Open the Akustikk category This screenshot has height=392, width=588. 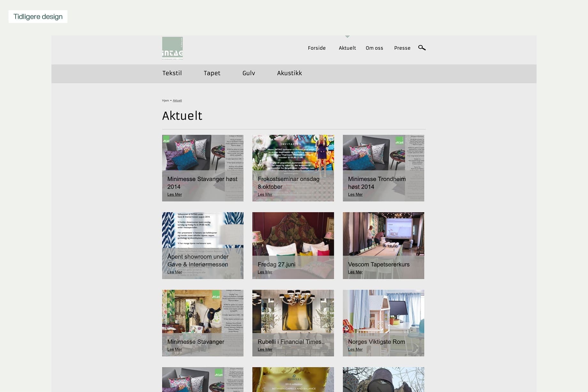(x=289, y=73)
